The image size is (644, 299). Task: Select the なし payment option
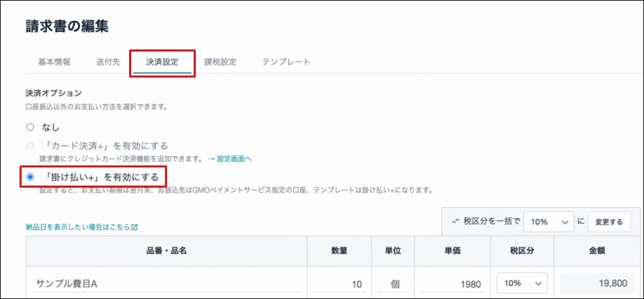click(x=30, y=127)
